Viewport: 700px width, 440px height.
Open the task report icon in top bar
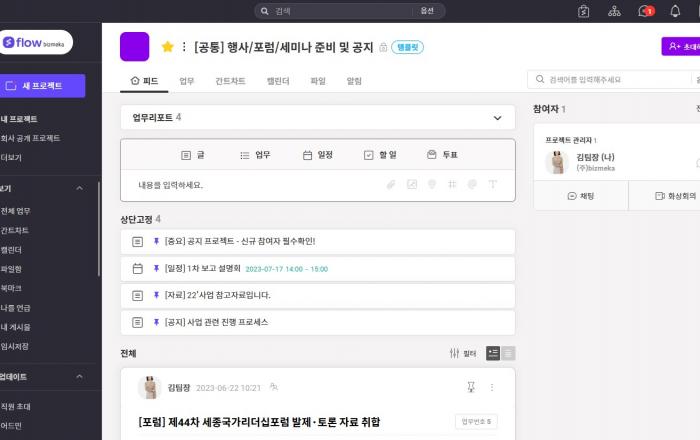coord(583,11)
